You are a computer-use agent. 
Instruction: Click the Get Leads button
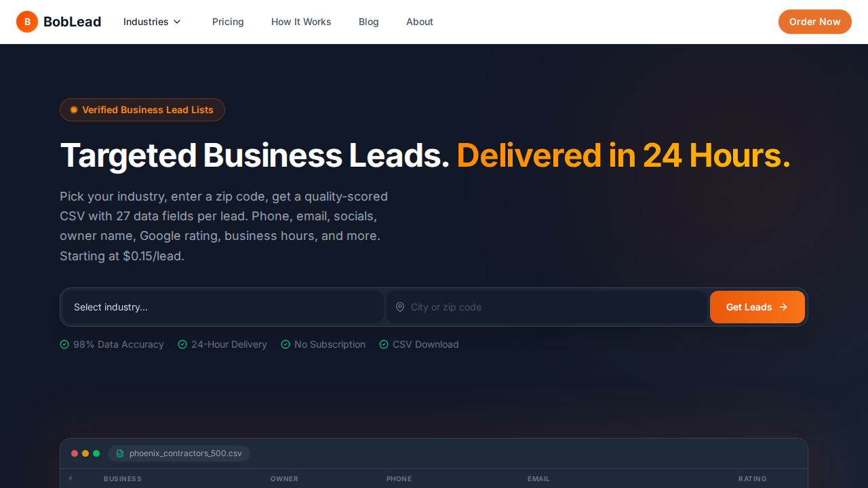click(757, 307)
